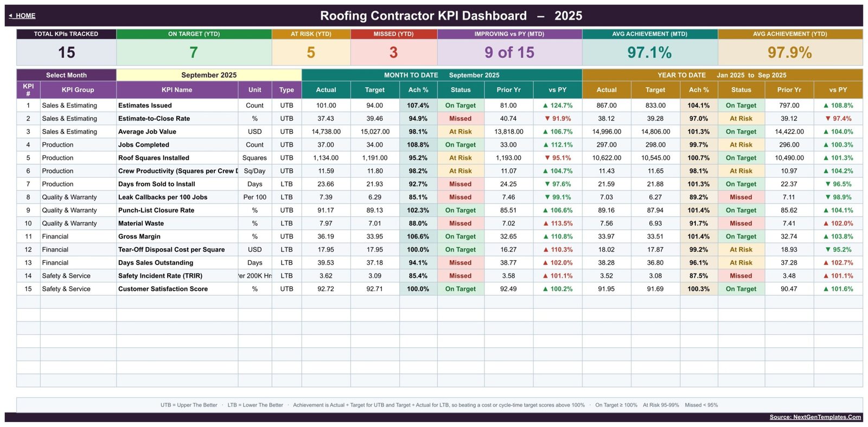The image size is (868, 427).
Task: Click MTD vs PY value 91.9%
Action: tap(558, 119)
